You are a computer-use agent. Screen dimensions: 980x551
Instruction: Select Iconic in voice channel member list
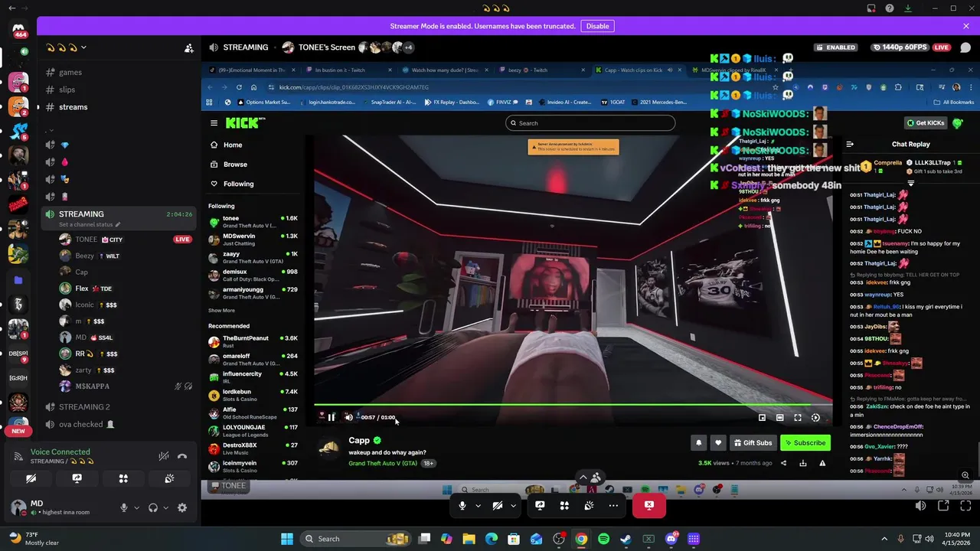coord(84,305)
